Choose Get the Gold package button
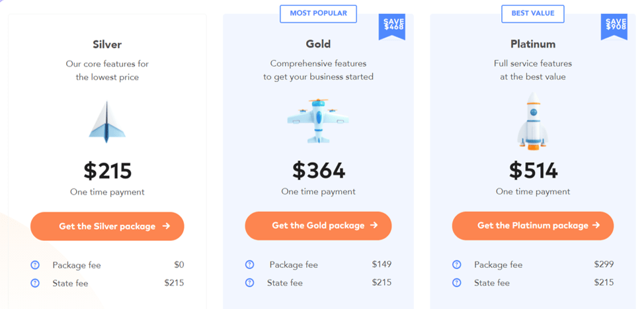This screenshot has height=309, width=644. 318,226
